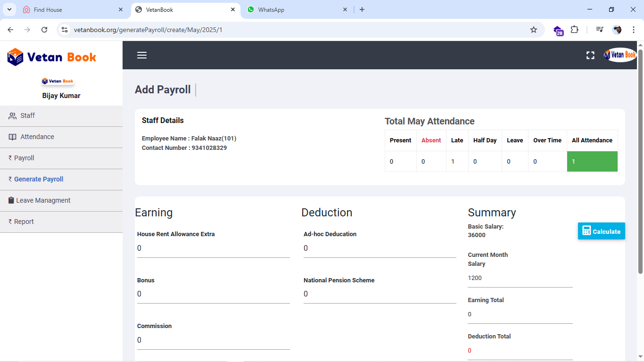Click the Over Time column header
Image resolution: width=644 pixels, height=362 pixels.
click(x=547, y=140)
